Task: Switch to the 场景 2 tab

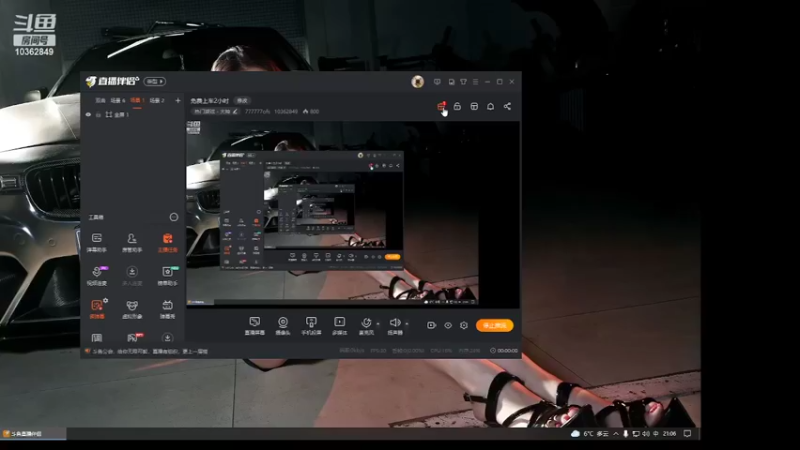Action: [157, 101]
